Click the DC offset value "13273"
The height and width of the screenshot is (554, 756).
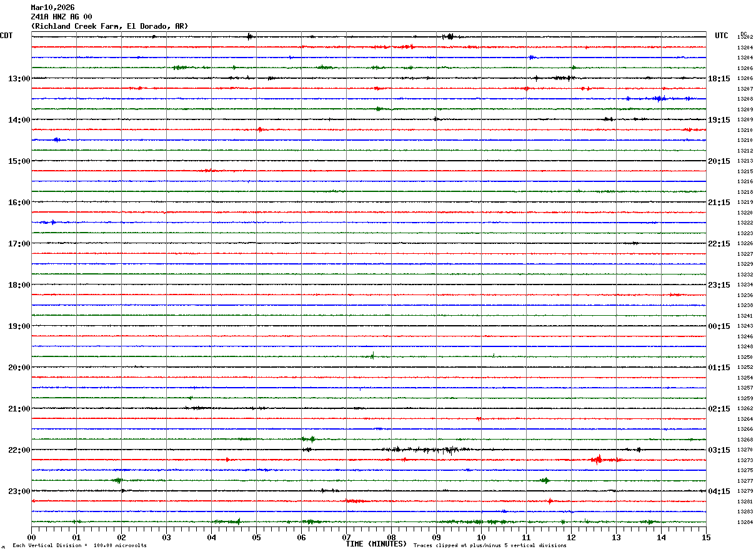point(745,461)
